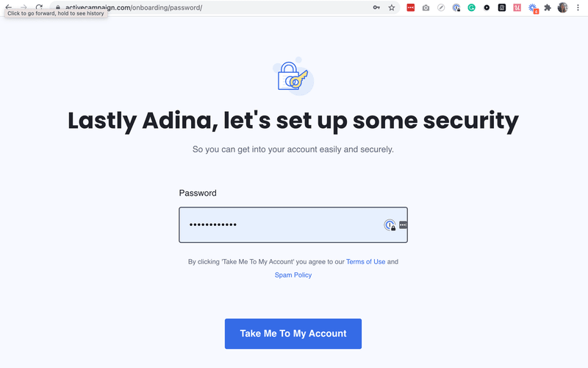Click the green Grammarly extension icon
Image resolution: width=588 pixels, height=368 pixels.
(471, 7)
